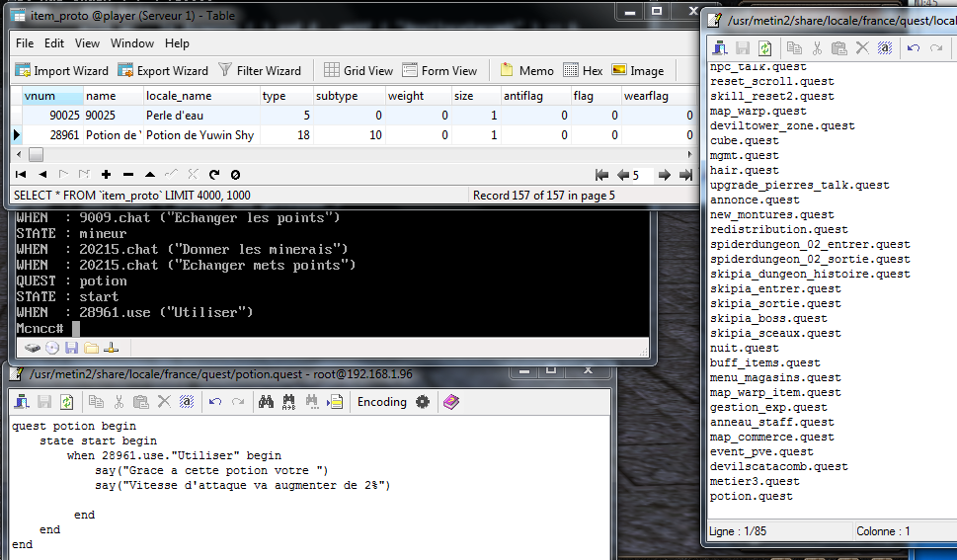
Task: Click the drive icon below terminal
Action: (x=33, y=348)
